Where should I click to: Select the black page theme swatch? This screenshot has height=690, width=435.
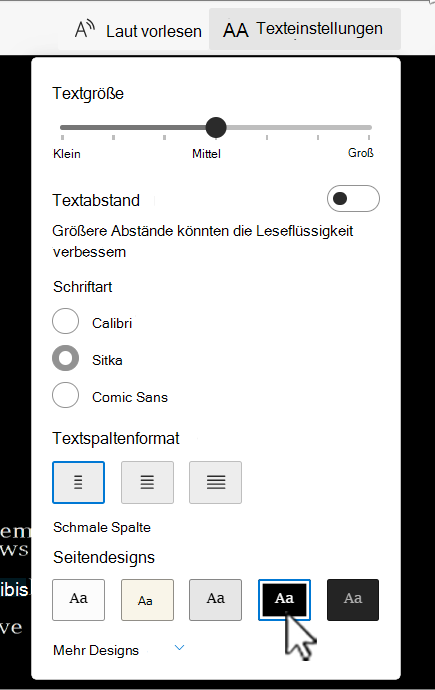click(284, 600)
